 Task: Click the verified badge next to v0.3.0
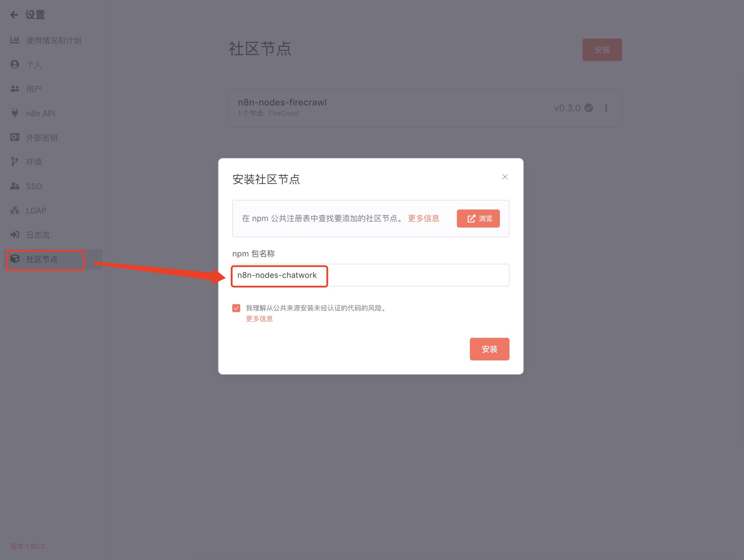[589, 108]
